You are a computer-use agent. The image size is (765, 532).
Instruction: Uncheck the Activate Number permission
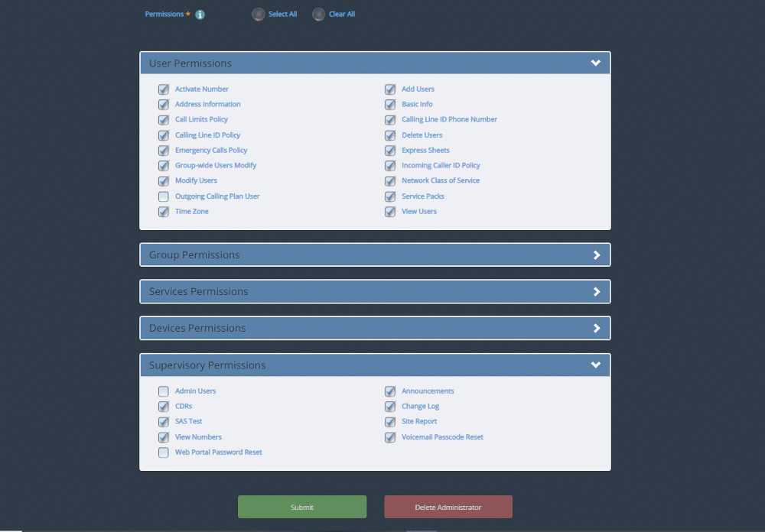[x=163, y=89]
